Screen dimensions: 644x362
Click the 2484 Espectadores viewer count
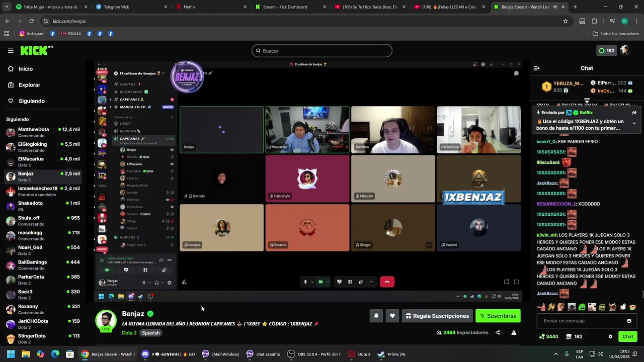click(462, 332)
